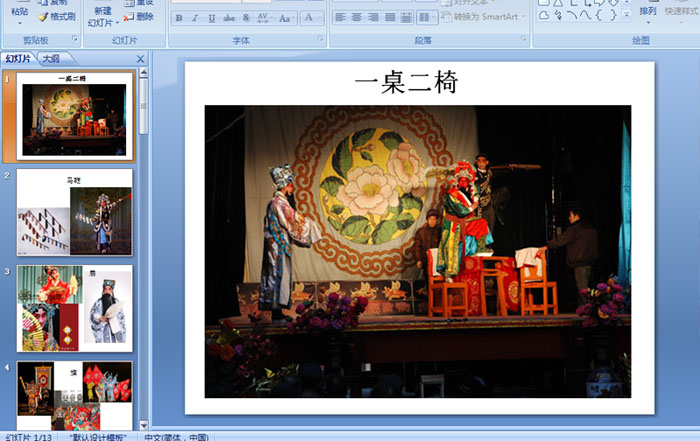Toggle bold formatting
This screenshot has height=441, width=700.
point(179,18)
